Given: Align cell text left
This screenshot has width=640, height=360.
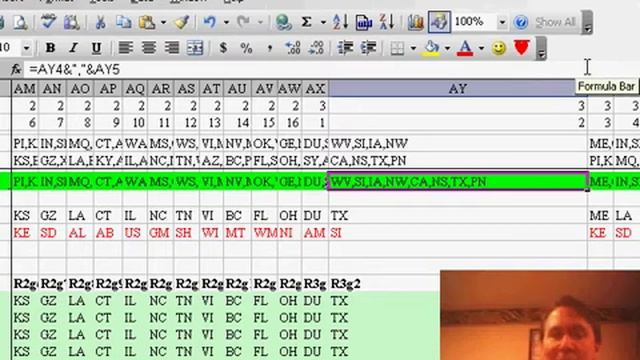Looking at the screenshot, I should [125, 48].
